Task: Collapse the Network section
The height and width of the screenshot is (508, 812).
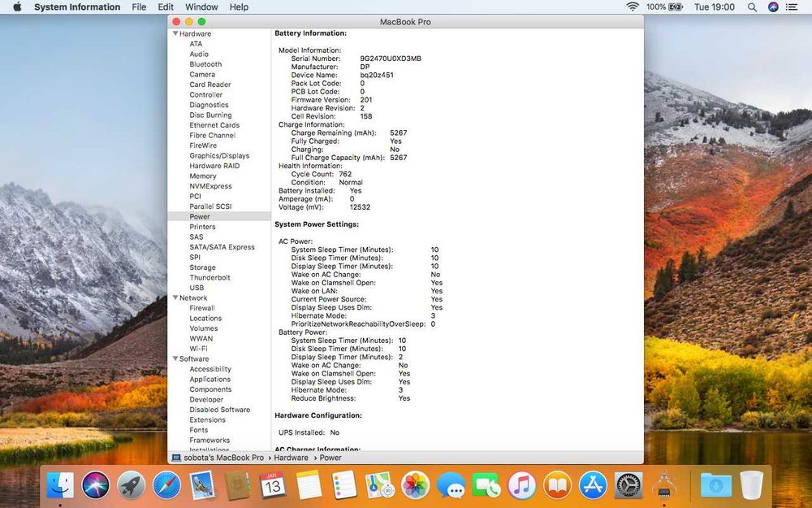Action: pos(175,298)
